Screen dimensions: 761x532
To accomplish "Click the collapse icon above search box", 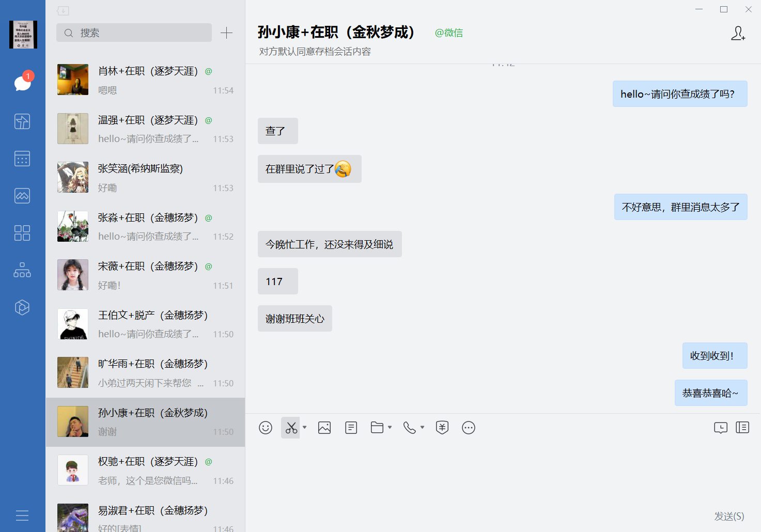I will [63, 11].
